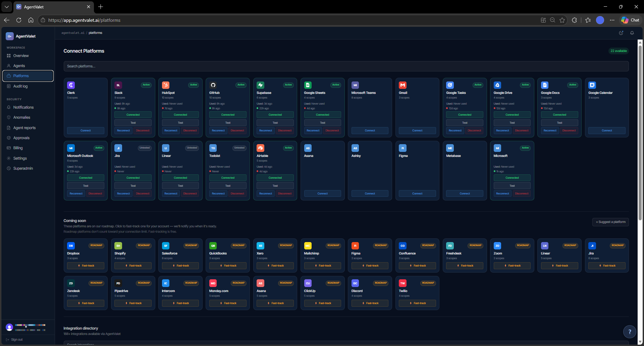Connect the Metabase platform
The height and width of the screenshot is (346, 644).
coord(465,193)
